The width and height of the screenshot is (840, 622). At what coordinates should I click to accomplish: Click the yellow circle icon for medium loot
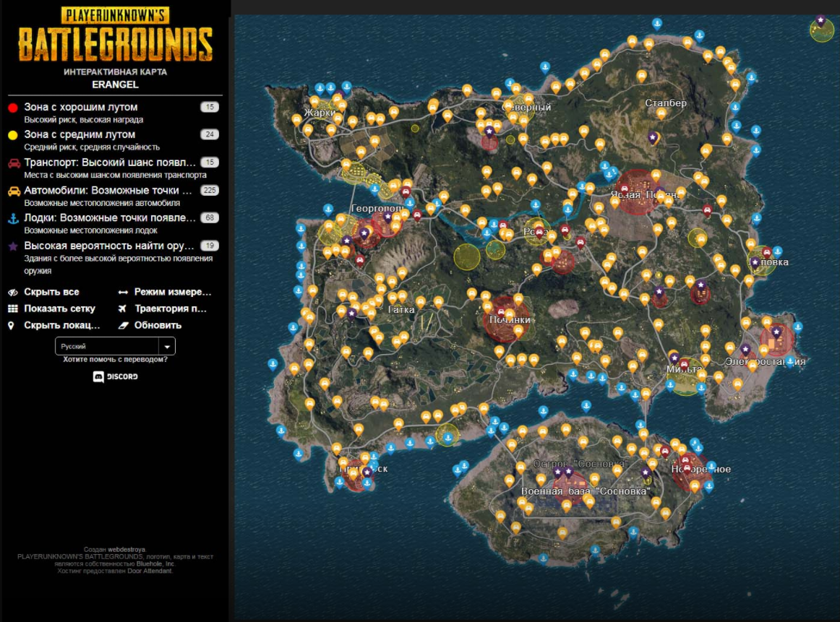[x=13, y=135]
